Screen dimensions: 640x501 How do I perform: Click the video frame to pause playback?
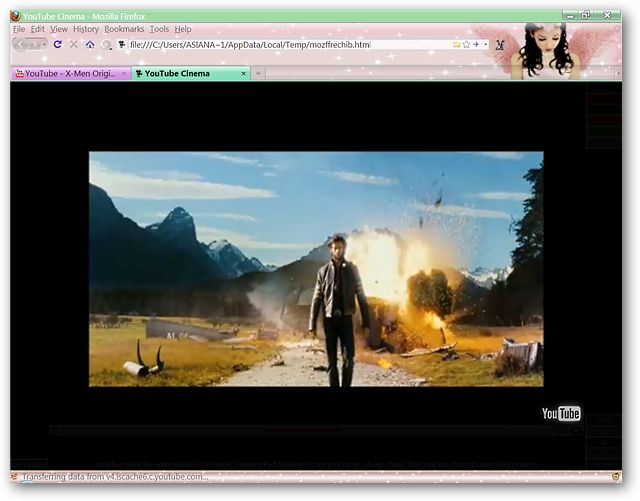(x=316, y=269)
